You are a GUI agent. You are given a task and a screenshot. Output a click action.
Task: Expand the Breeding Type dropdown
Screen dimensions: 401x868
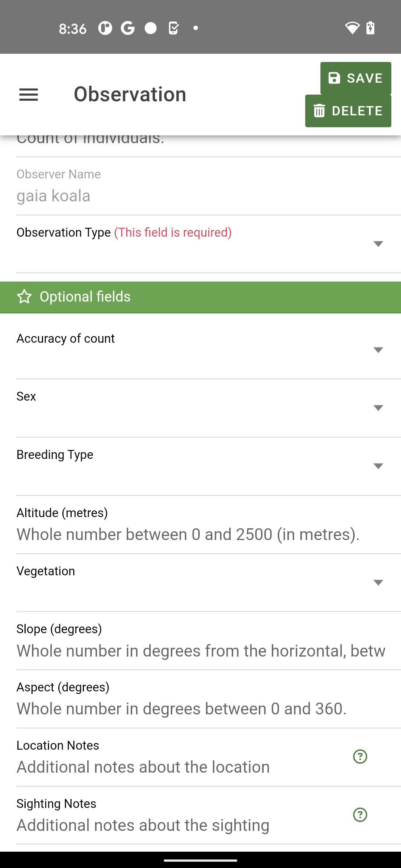tap(378, 466)
